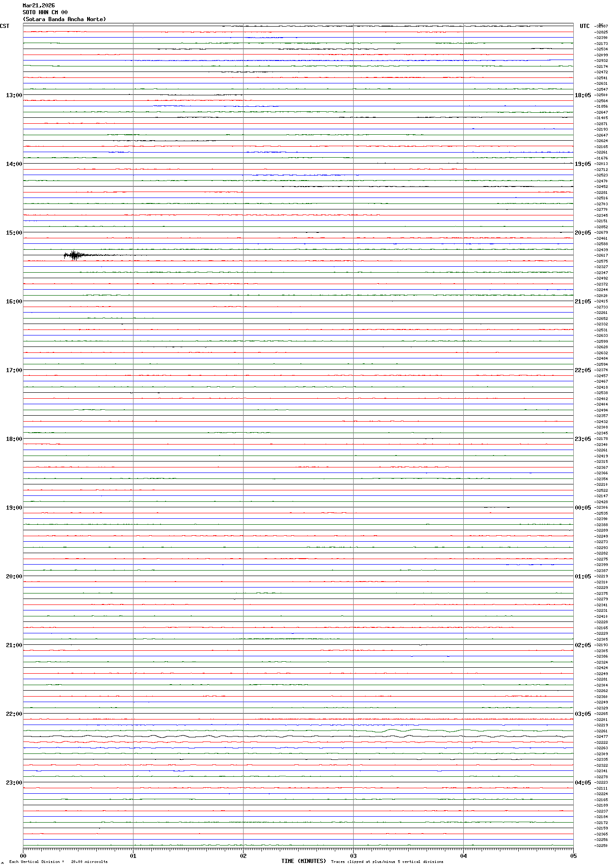The height and width of the screenshot is (868, 610).
Task: Click the UTC timezone label
Action: coord(584,26)
